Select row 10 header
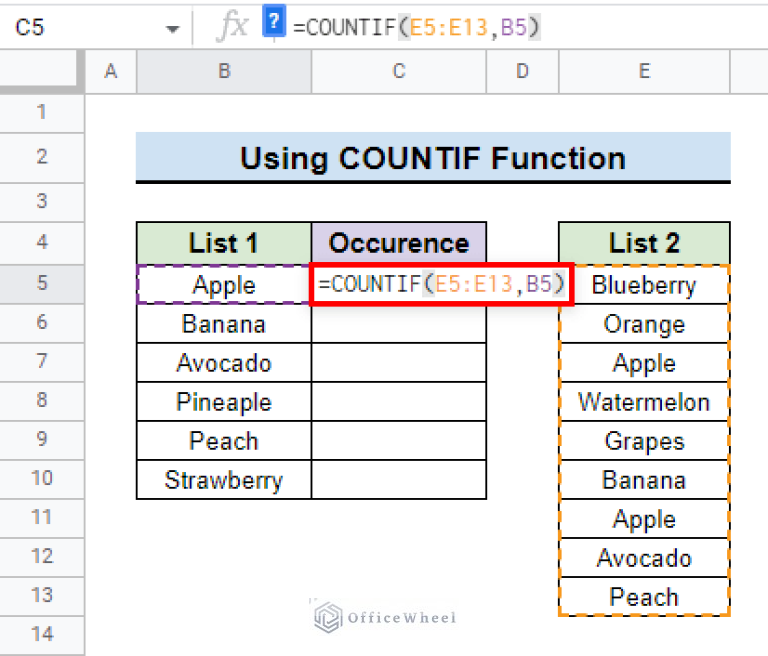 click(x=42, y=479)
